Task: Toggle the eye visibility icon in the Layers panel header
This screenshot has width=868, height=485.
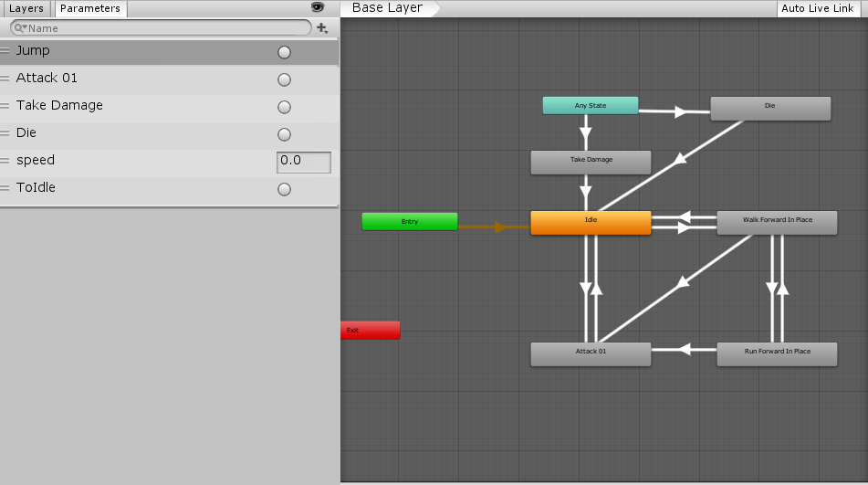Action: (x=318, y=7)
